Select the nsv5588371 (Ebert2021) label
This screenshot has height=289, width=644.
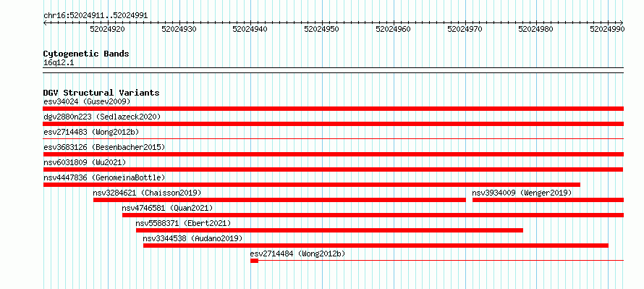coord(183,223)
